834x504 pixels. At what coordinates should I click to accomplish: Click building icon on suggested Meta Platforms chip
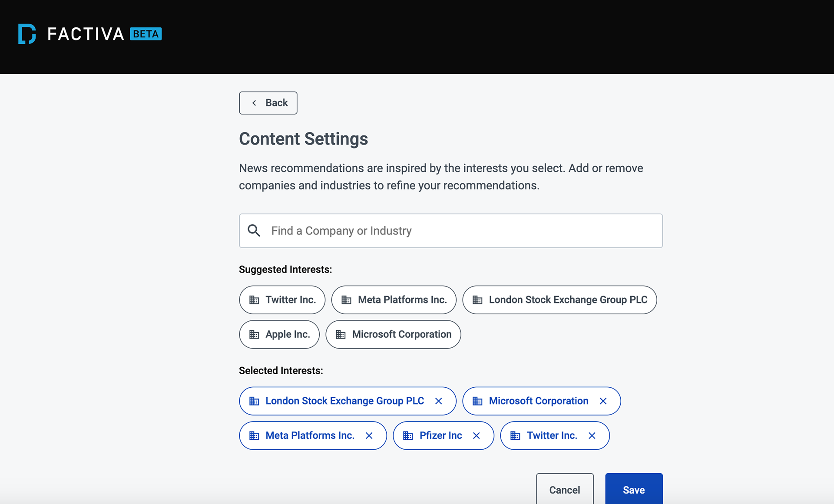(x=346, y=300)
